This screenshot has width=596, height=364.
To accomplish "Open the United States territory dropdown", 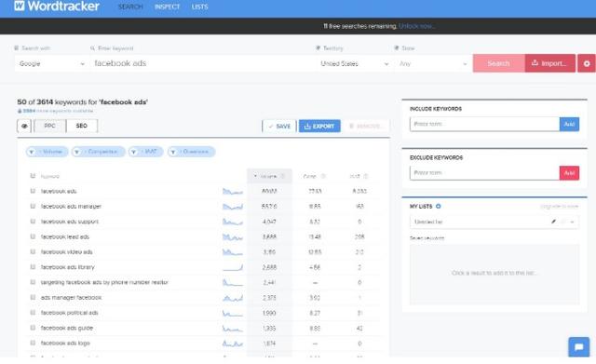I will pos(354,64).
